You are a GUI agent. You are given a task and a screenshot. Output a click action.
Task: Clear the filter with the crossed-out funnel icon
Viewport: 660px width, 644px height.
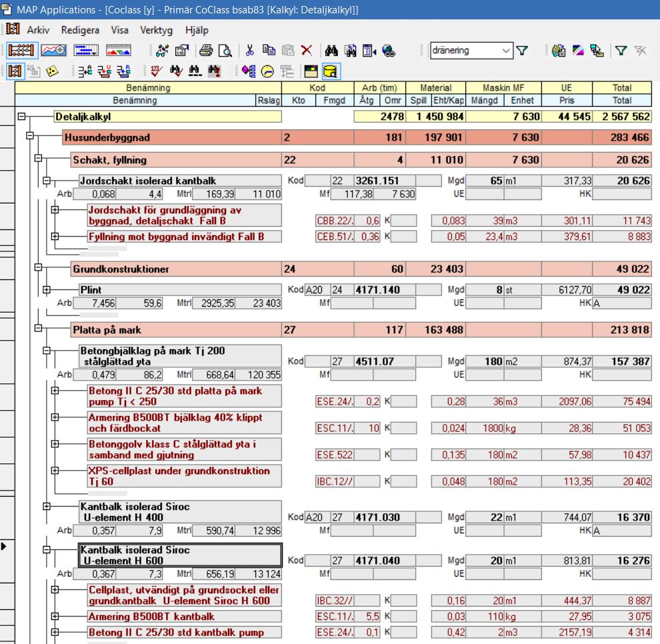pos(640,51)
